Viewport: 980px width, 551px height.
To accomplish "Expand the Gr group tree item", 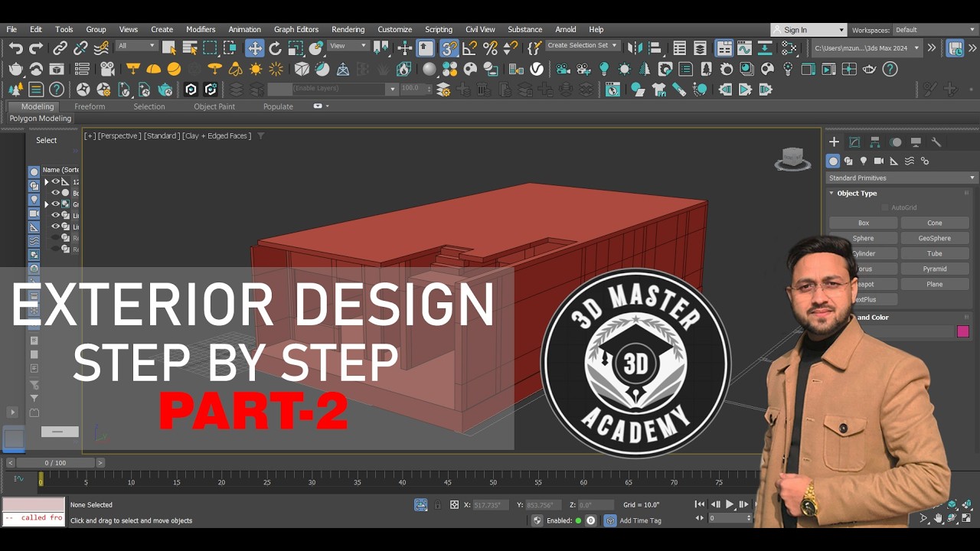I will tap(46, 204).
